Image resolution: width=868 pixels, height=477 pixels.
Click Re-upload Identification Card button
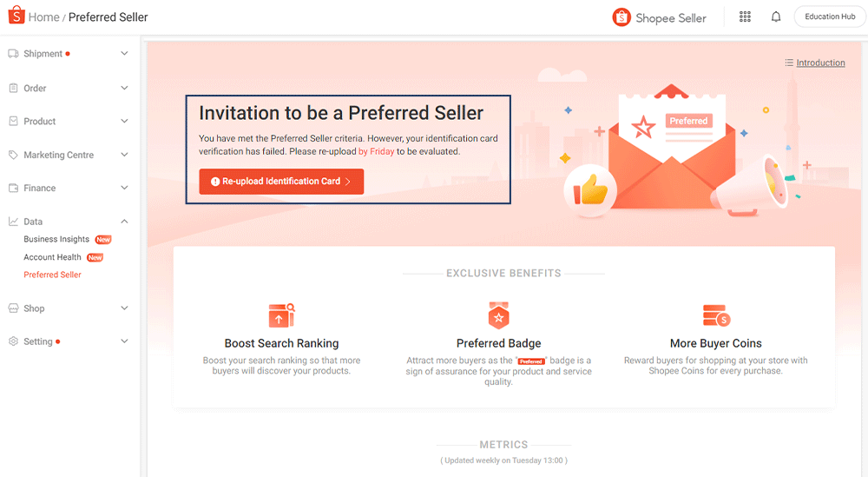pos(281,182)
